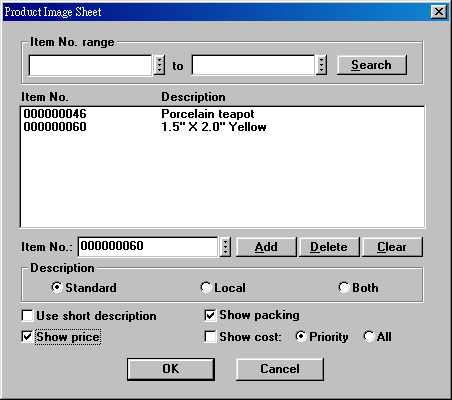Screen dimensions: 452x400
Task: Open lookup button beside Item No. 000000060
Action: (x=225, y=247)
